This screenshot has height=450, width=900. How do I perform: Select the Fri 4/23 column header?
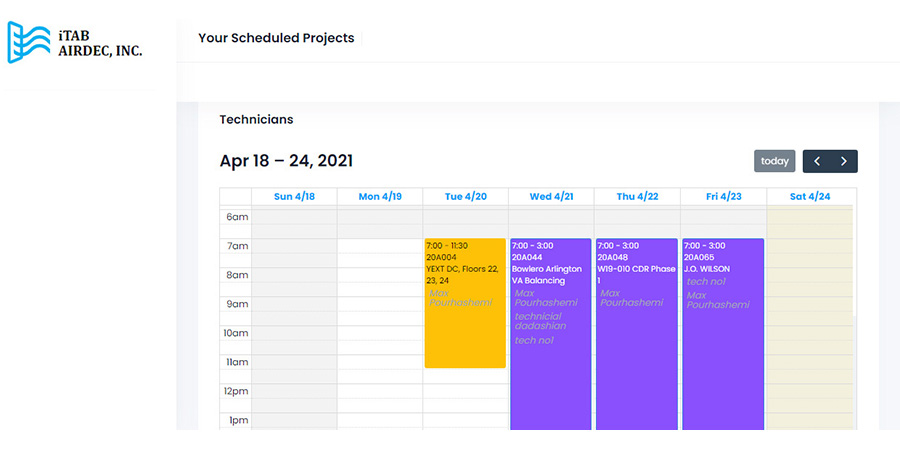coord(724,197)
